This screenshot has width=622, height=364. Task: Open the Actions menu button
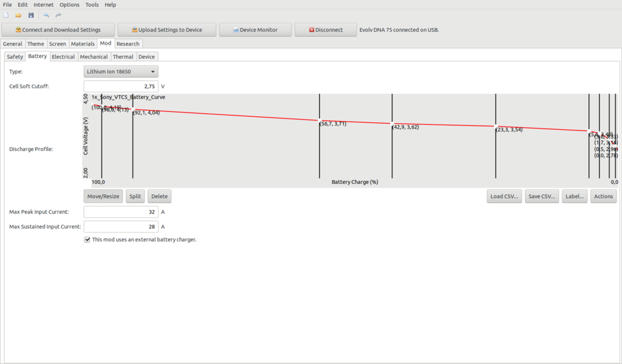pyautogui.click(x=603, y=196)
